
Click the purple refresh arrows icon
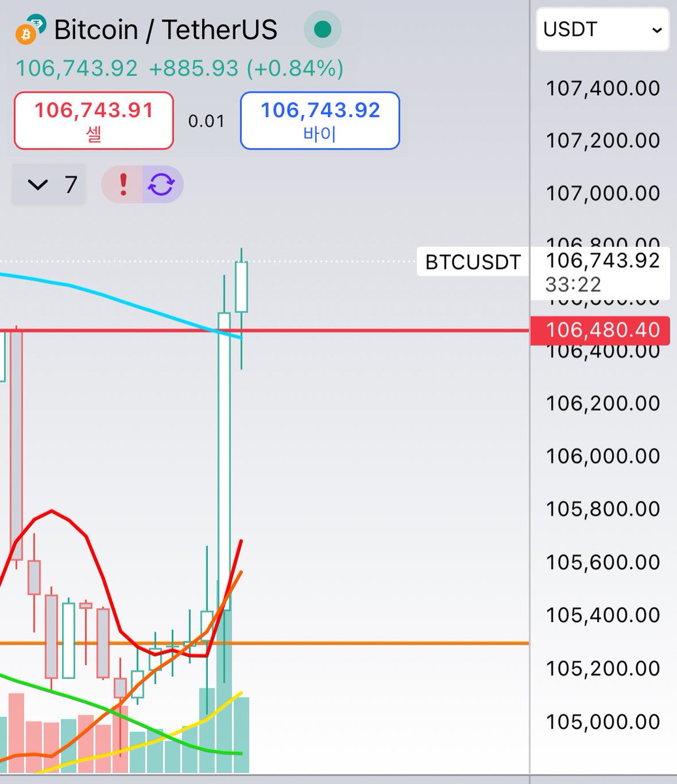tap(162, 185)
